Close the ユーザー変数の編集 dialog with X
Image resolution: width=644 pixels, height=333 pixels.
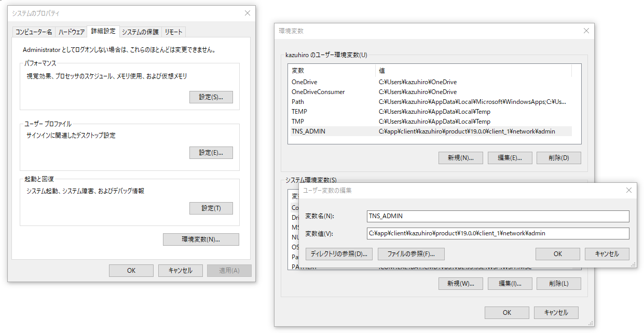point(628,191)
